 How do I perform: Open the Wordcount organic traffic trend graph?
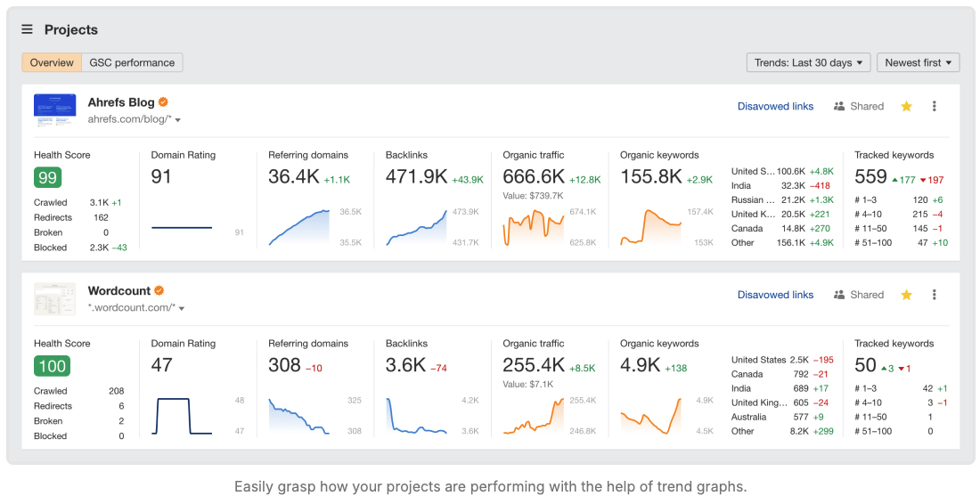(x=533, y=416)
